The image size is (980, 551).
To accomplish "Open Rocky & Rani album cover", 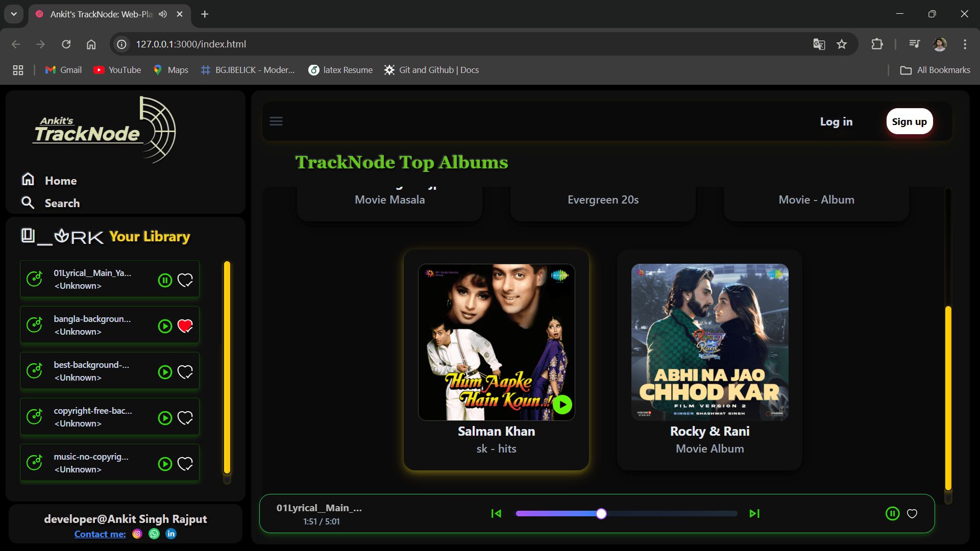I will pos(709,342).
